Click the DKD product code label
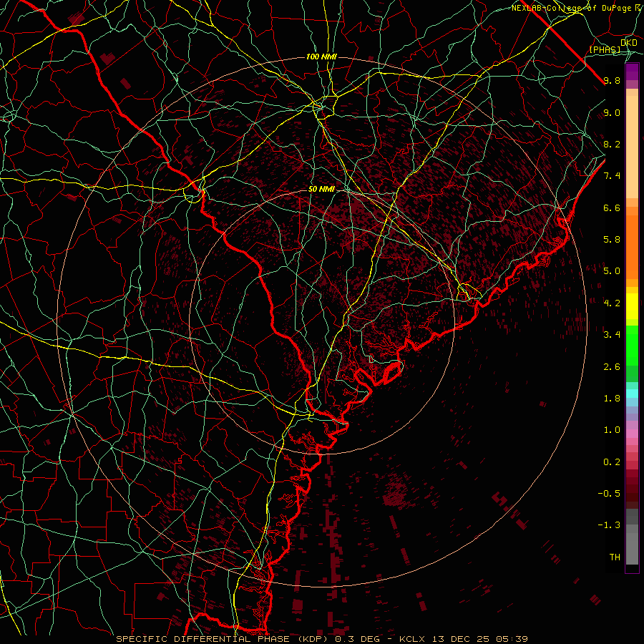Viewport: 644px width, 644px height. (629, 43)
